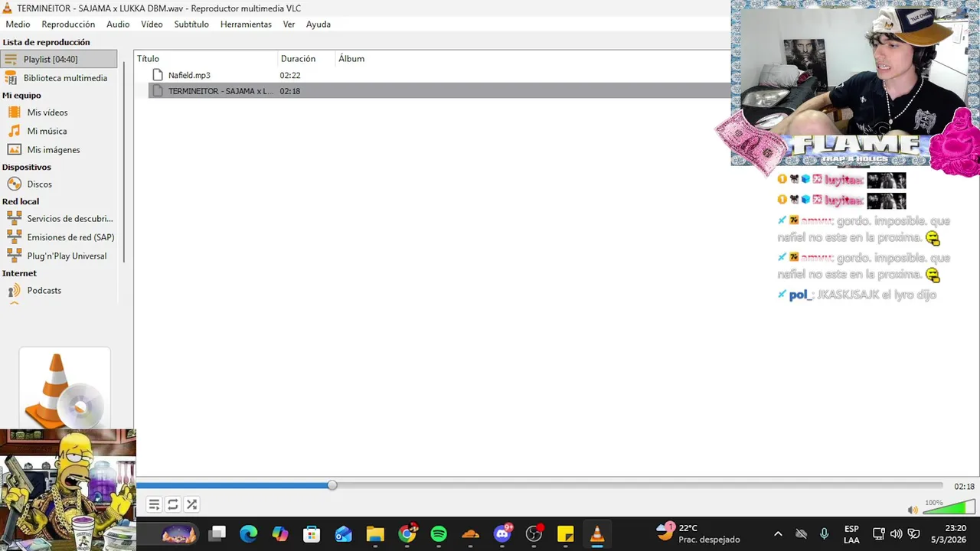Click the 02:18 duration cell in playlist
The height and width of the screenshot is (551, 980).
pos(289,91)
